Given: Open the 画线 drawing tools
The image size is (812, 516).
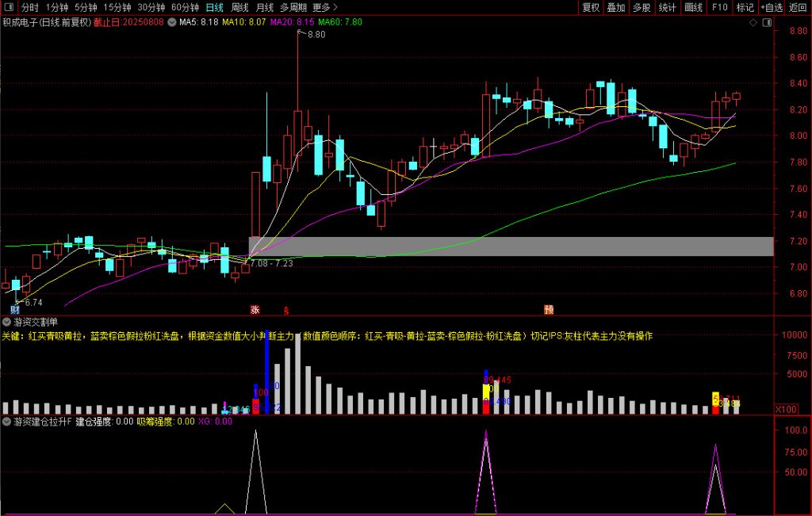Looking at the screenshot, I should coord(693,7).
